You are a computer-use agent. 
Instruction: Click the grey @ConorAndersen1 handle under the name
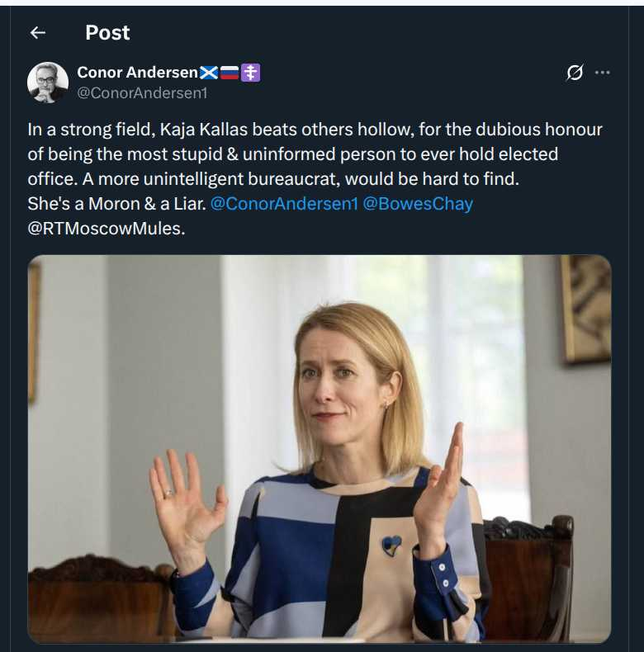[x=142, y=93]
